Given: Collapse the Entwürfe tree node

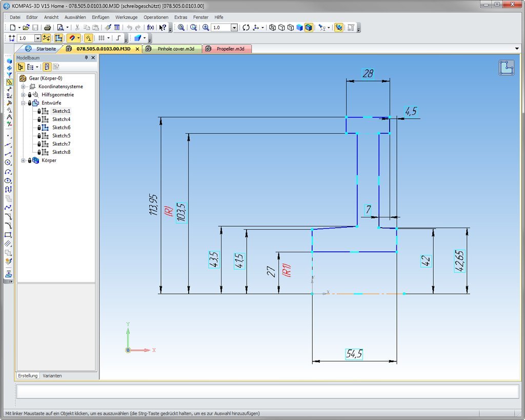Looking at the screenshot, I should coord(23,103).
